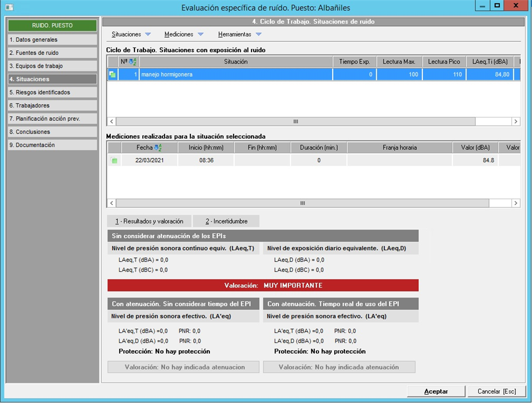Maximize the evaluation window
The width and height of the screenshot is (532, 403).
click(x=496, y=6)
